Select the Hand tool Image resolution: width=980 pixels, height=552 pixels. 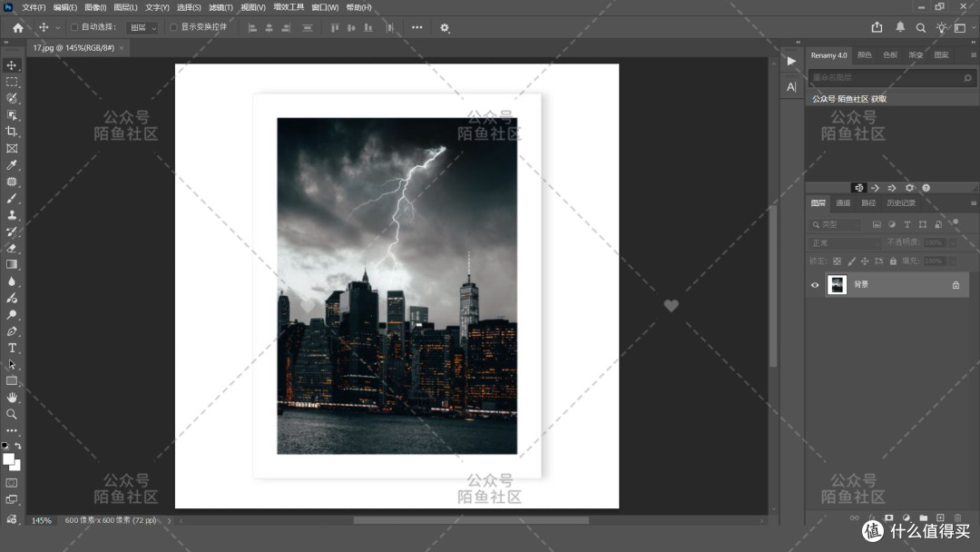click(x=12, y=398)
